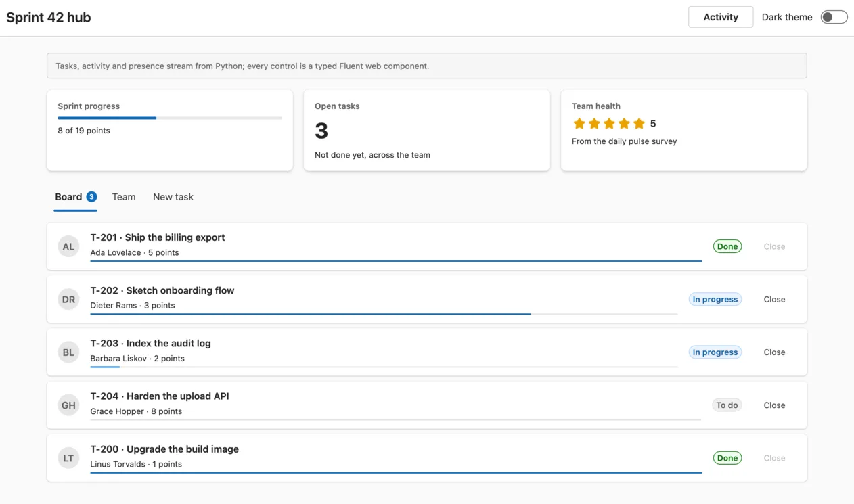Click 'Barbara Liskov · 2 points' text
Viewport: 854px width, 504px height.
click(x=137, y=358)
